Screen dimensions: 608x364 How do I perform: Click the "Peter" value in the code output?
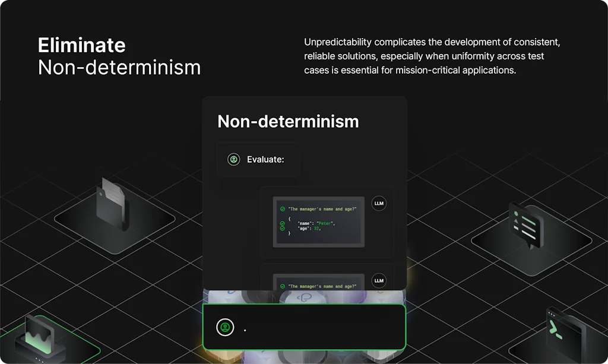pos(324,223)
